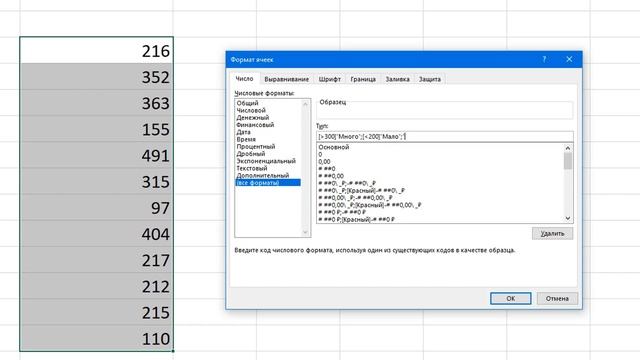Select cell containing 404
The height and width of the screenshot is (360, 640).
tap(96, 233)
